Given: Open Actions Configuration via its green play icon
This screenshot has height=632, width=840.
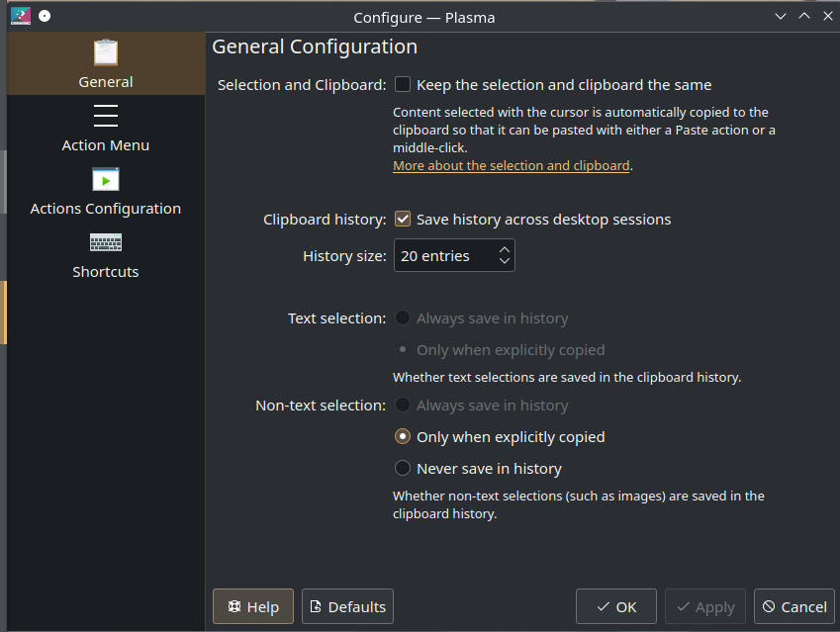Looking at the screenshot, I should coord(105,178).
